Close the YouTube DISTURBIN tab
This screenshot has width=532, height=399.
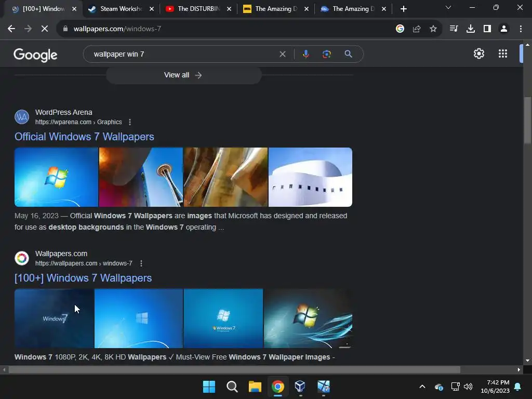[229, 9]
